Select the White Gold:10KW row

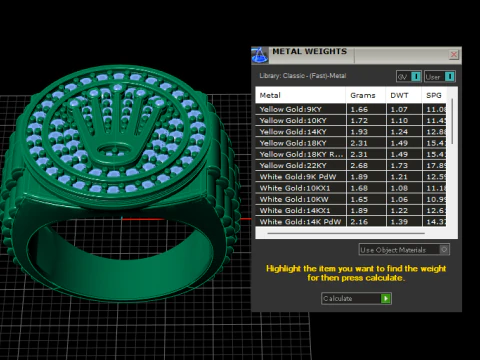(351, 199)
